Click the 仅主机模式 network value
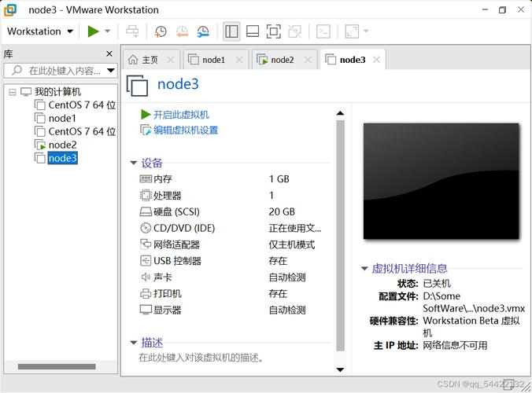This screenshot has height=393, width=532. click(x=292, y=244)
